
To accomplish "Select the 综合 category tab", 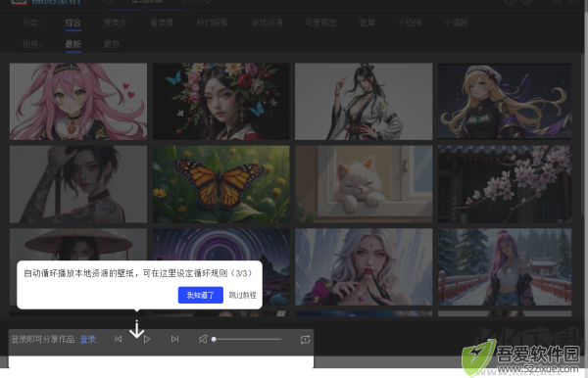I will [x=73, y=23].
